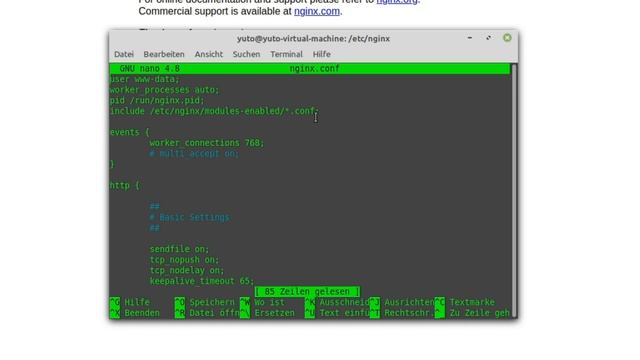Viewport: 640px width, 360px height.
Task: Open the Terminal menu
Action: 286,54
